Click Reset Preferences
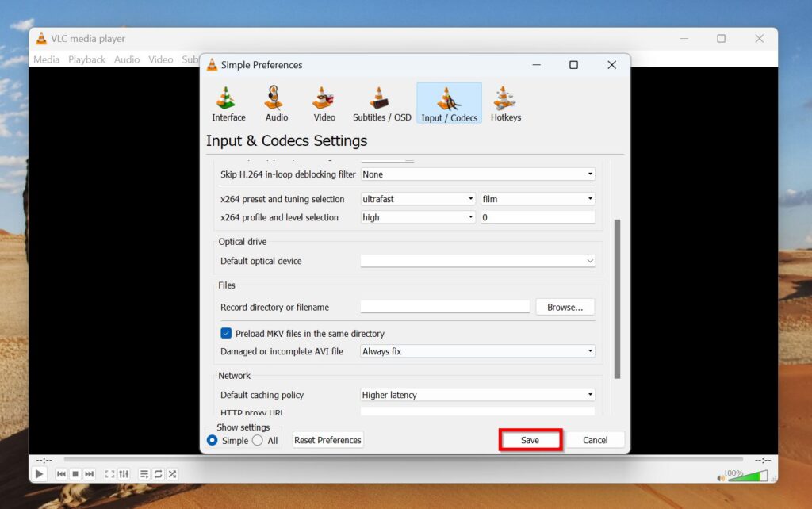This screenshot has height=509, width=812. 327,439
